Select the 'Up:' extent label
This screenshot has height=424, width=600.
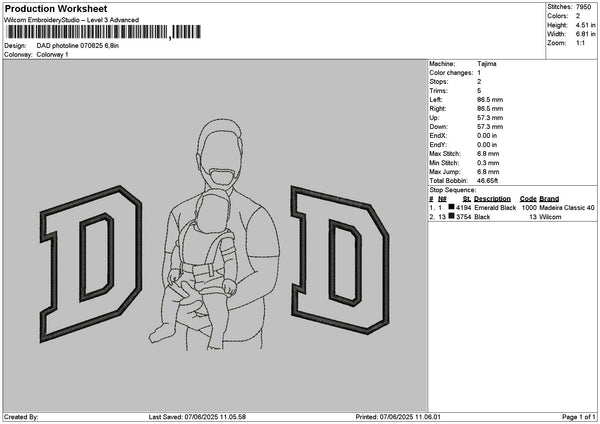click(434, 118)
